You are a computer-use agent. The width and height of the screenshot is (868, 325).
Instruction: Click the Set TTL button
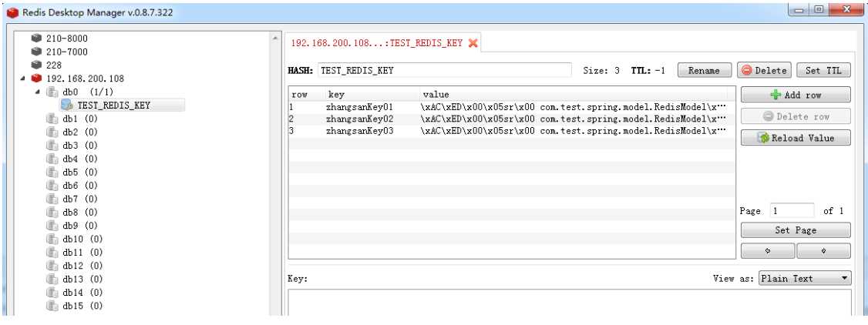tap(823, 70)
